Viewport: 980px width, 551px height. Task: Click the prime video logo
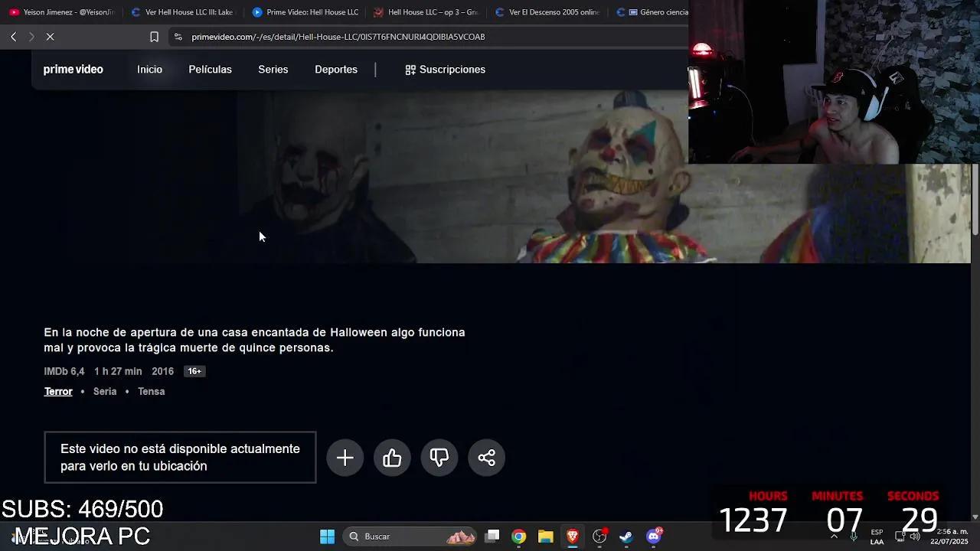pyautogui.click(x=73, y=70)
